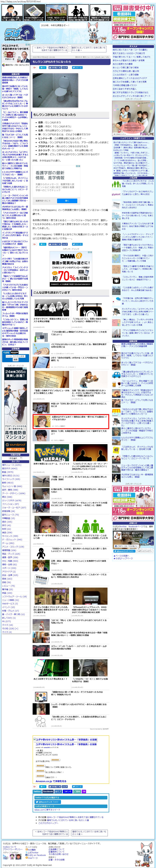Click the mixiページ footer link
The width and height of the screenshot is (156, 868).
[x=32, y=858]
